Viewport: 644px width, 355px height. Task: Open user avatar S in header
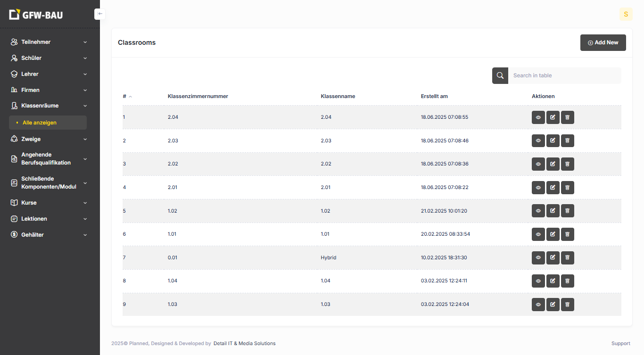pyautogui.click(x=626, y=14)
